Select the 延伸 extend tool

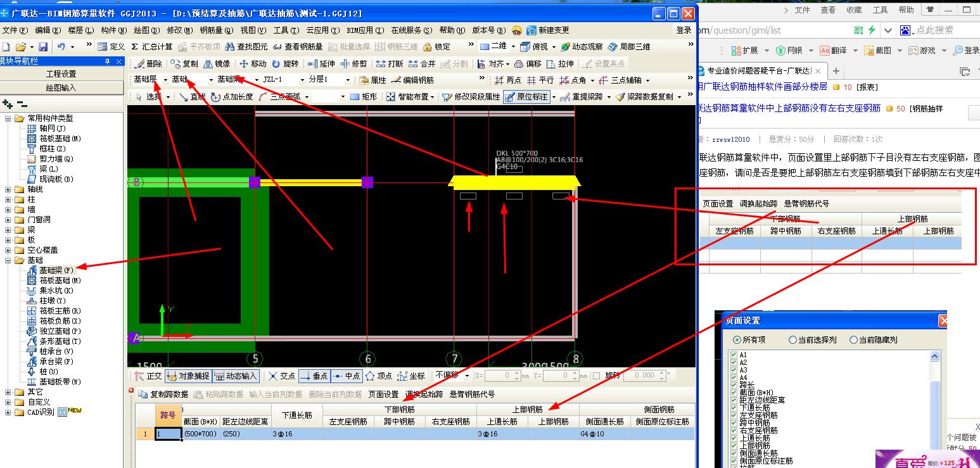pyautogui.click(x=321, y=64)
